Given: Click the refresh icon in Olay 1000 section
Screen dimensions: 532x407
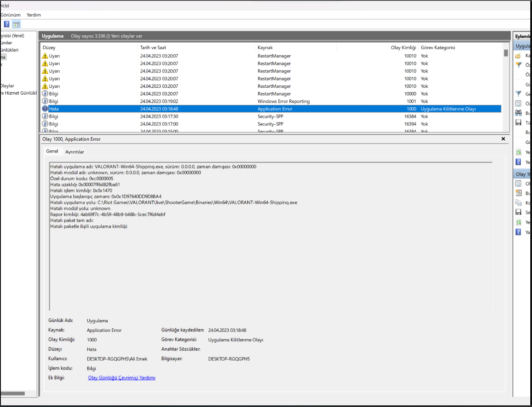Looking at the screenshot, I should click(518, 222).
